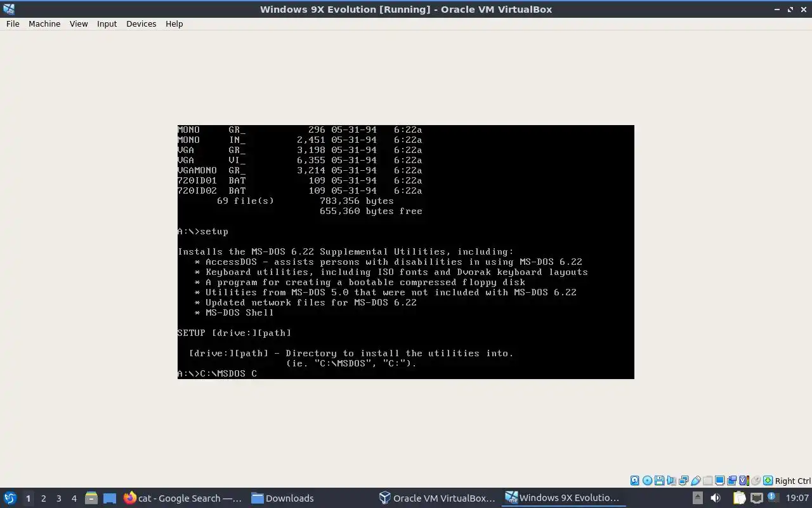Open the Machine menu
812x508 pixels.
point(44,23)
